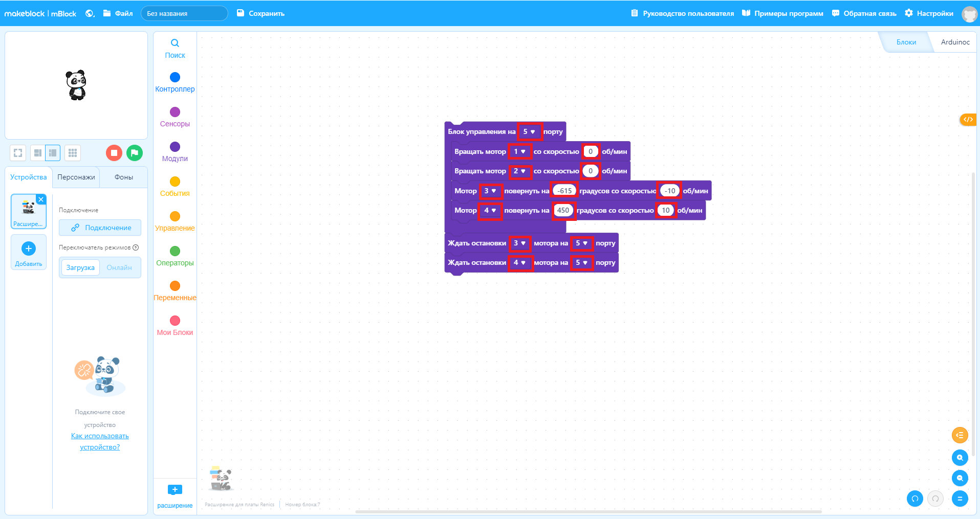Select the События block category
Viewport: 980px width, 519px height.
point(175,187)
